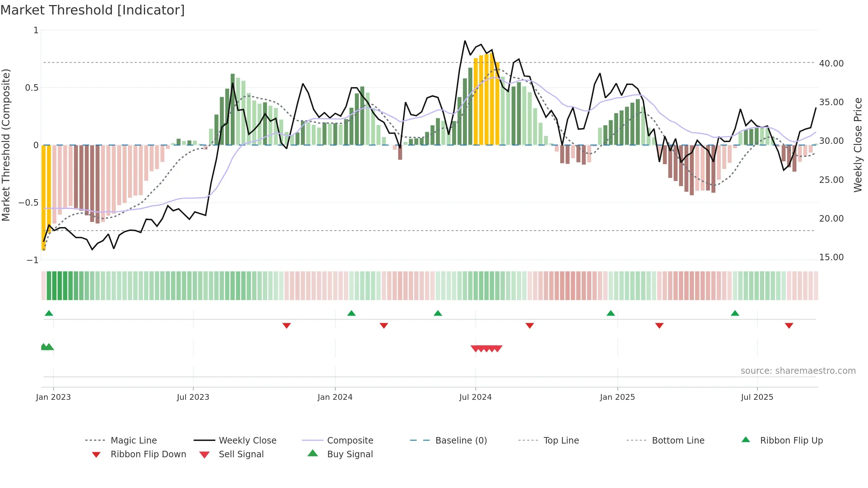
Task: Click the red Sell Signal triangle in legend
Action: tap(204, 455)
